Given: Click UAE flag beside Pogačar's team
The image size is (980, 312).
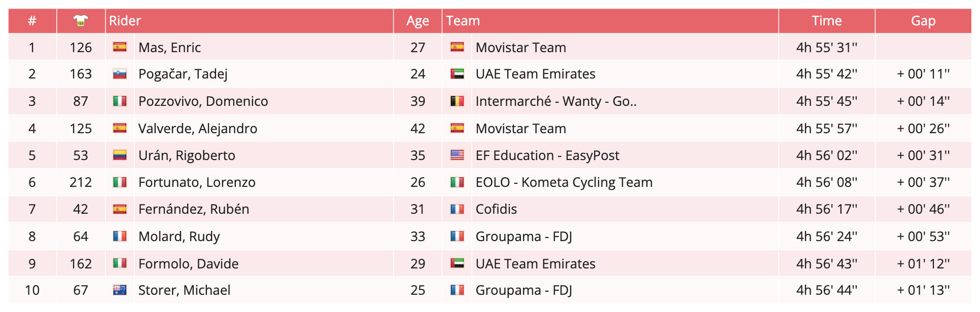Looking at the screenshot, I should coord(457,74).
